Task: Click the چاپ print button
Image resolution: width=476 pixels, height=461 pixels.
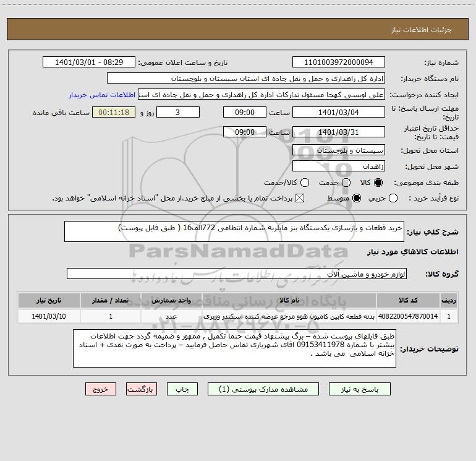Action: pyautogui.click(x=182, y=389)
